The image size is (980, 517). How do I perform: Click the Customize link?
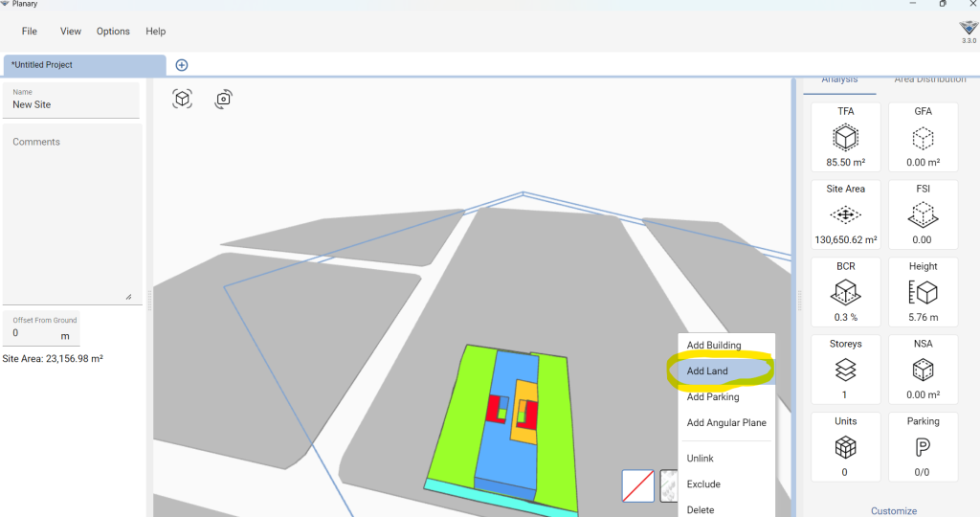[894, 510]
